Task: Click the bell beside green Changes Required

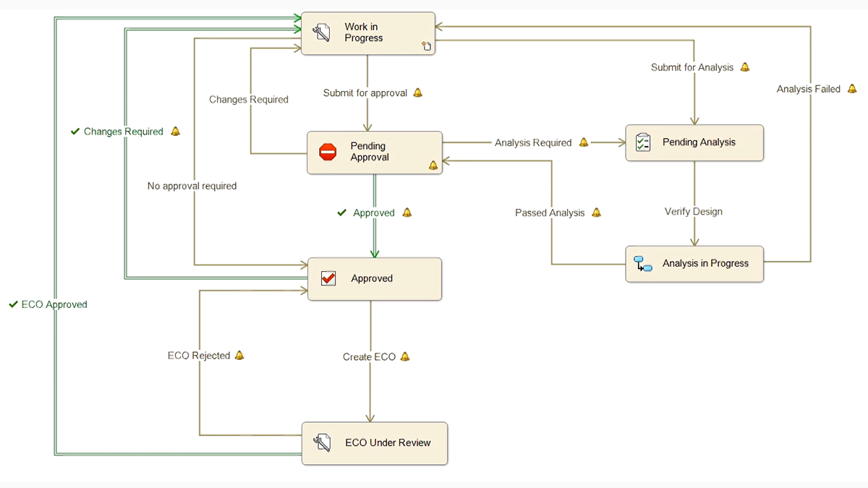Action: pyautogui.click(x=175, y=132)
